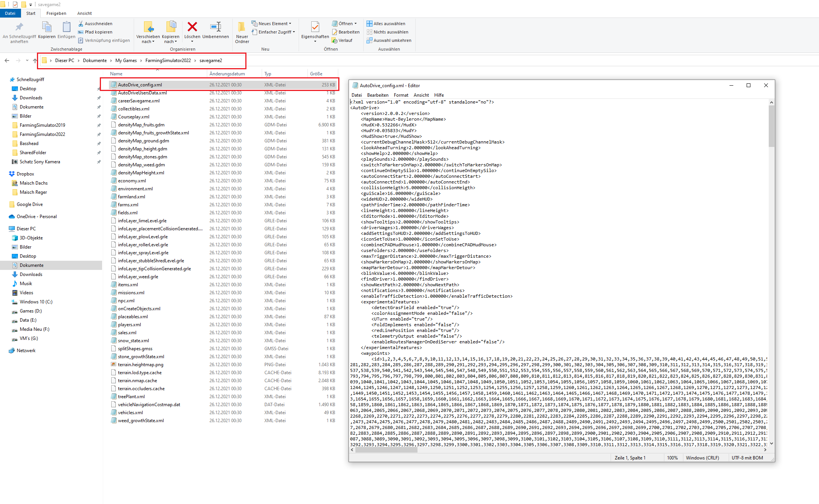Click Editor vertical scrollbar thumb

[x=771, y=126]
